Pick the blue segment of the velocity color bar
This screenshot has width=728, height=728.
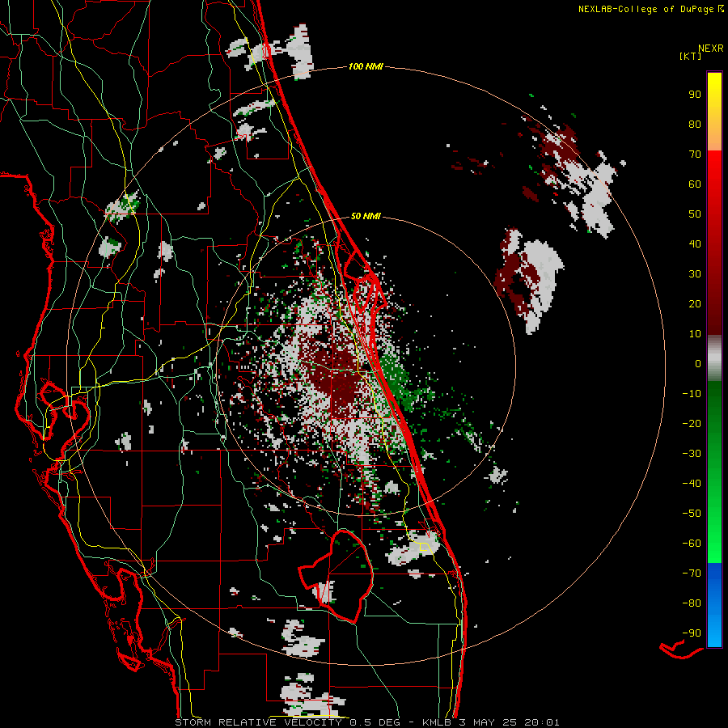[x=714, y=604]
